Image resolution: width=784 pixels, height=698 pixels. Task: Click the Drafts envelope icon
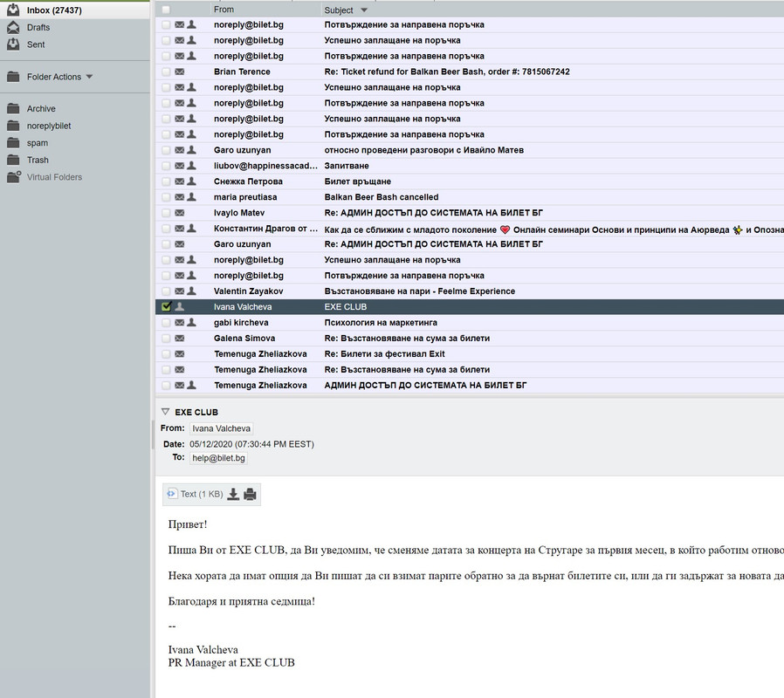pos(13,27)
